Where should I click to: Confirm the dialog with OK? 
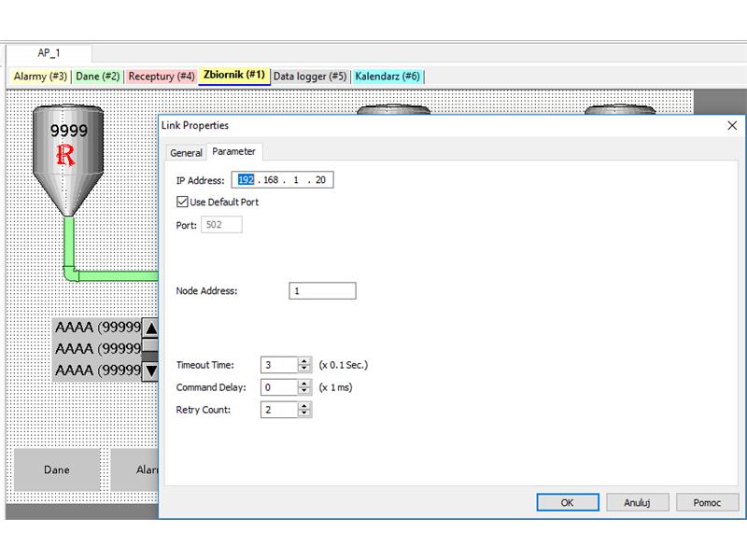click(x=568, y=502)
